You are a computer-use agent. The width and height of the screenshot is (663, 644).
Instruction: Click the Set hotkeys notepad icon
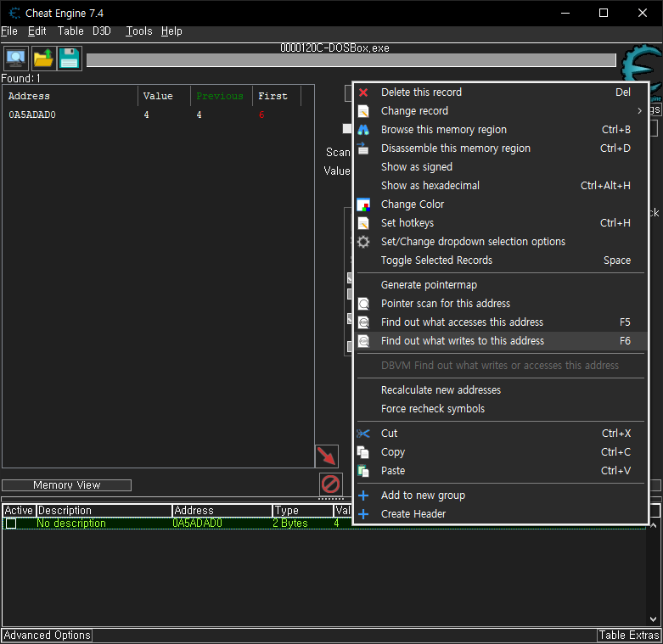click(x=363, y=223)
